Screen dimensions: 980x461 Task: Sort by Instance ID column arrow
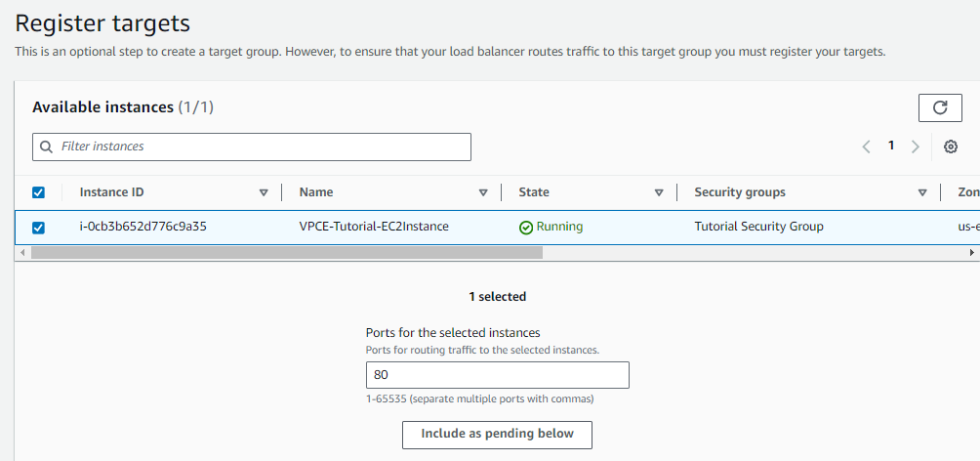click(264, 192)
